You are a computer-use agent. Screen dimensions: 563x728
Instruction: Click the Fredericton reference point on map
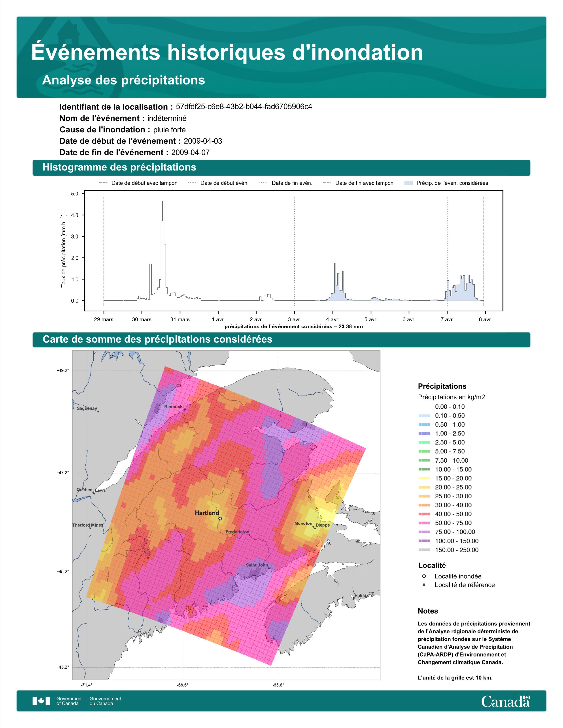point(249,535)
